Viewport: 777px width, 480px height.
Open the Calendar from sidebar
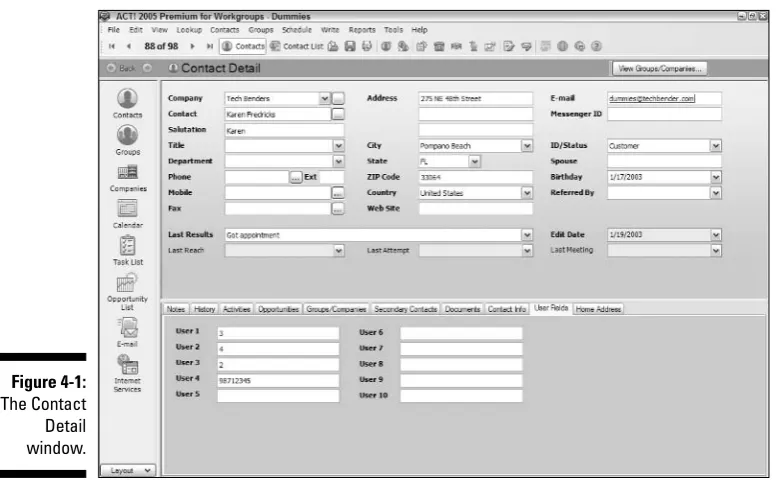(127, 214)
